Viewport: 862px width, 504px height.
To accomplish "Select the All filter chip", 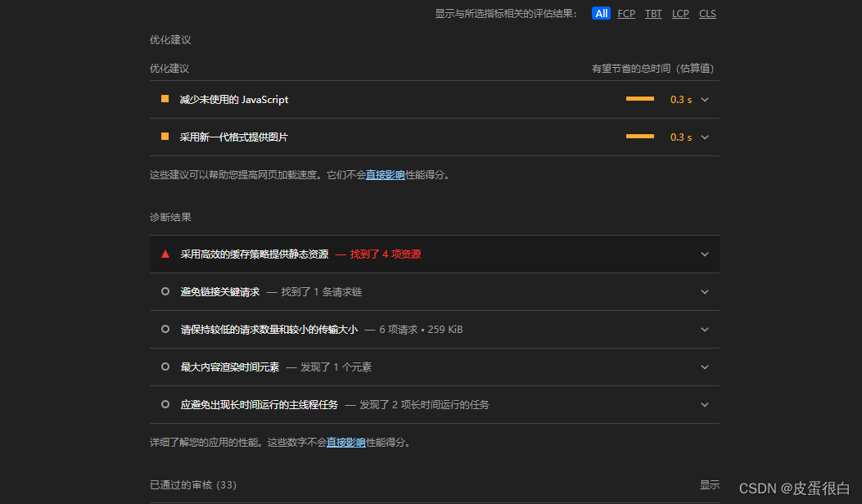I will click(600, 13).
